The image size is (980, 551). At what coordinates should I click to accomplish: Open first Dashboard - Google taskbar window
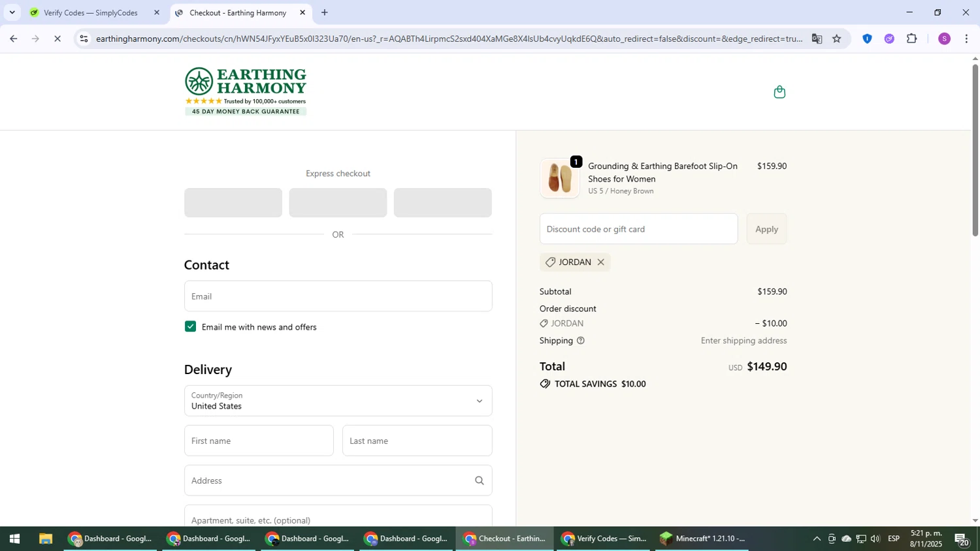click(x=111, y=539)
